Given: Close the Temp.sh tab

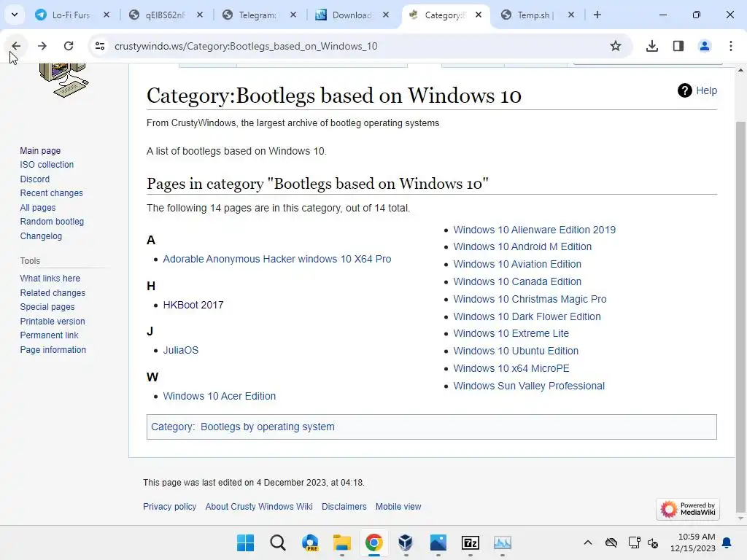Looking at the screenshot, I should click(x=570, y=15).
